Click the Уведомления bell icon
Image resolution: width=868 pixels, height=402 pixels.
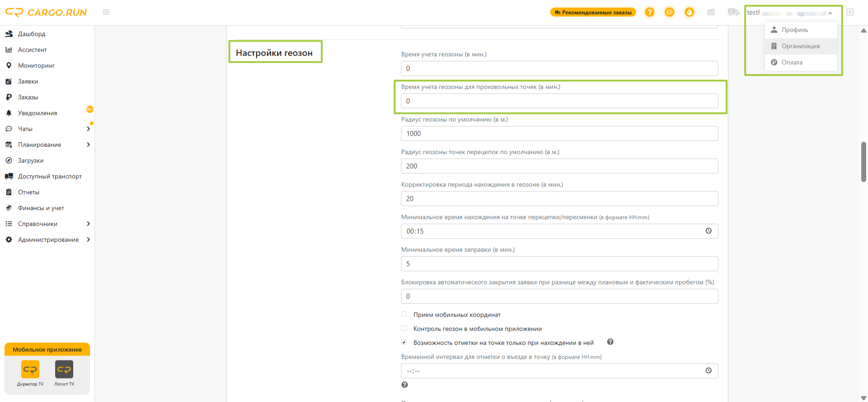tap(9, 113)
